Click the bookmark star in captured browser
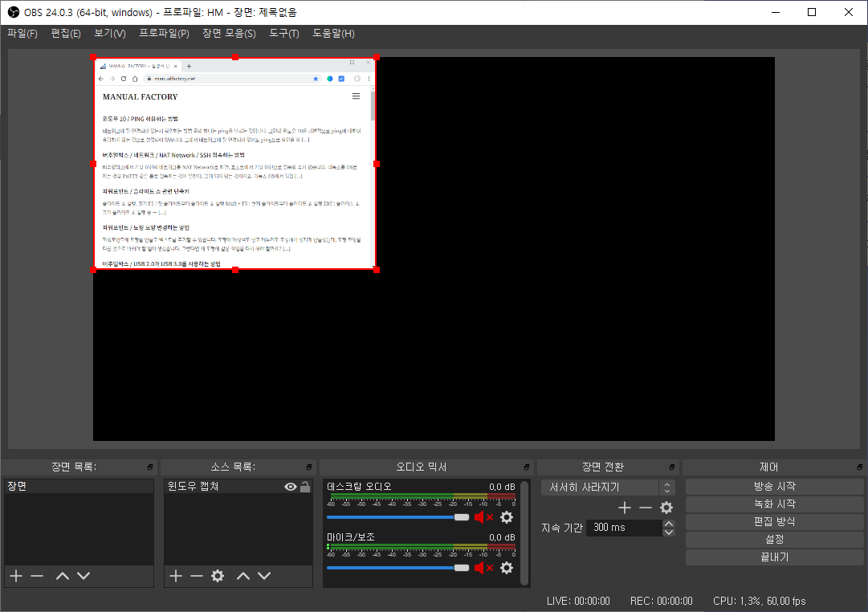The image size is (868, 612). click(x=316, y=79)
